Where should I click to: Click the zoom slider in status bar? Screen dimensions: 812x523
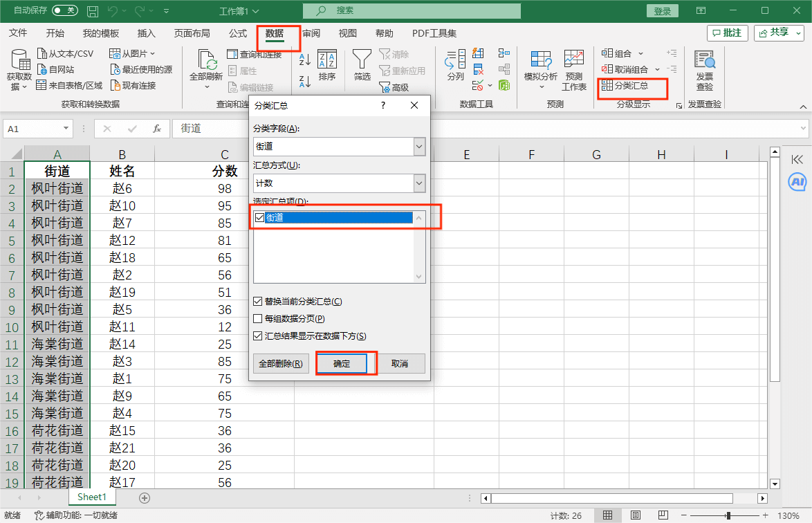tap(728, 515)
